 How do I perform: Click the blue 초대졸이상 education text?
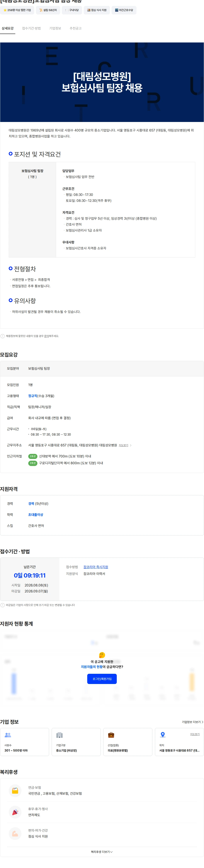pyautogui.click(x=35, y=515)
